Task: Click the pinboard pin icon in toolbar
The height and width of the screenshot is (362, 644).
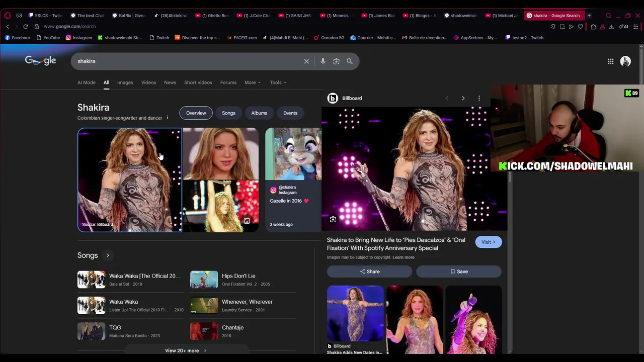Action: 553,27
